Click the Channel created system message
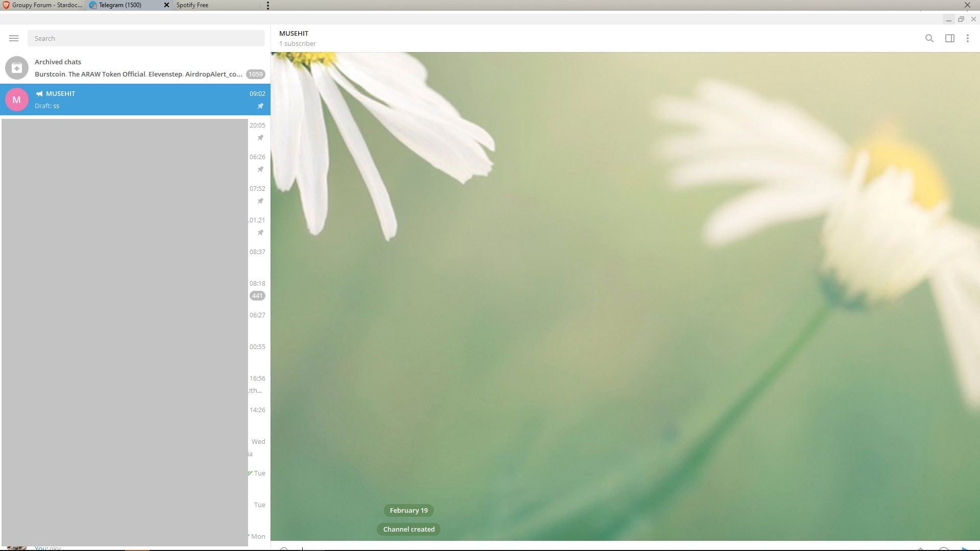 click(x=408, y=529)
